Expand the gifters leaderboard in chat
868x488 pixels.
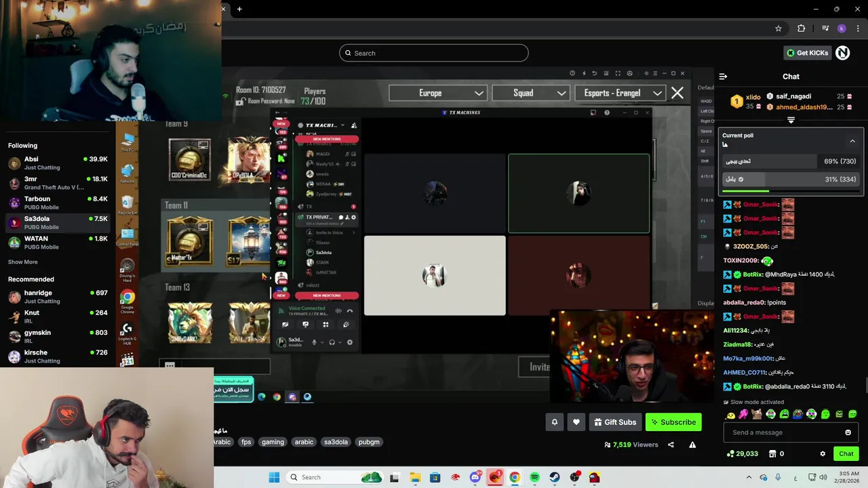pyautogui.click(x=791, y=120)
